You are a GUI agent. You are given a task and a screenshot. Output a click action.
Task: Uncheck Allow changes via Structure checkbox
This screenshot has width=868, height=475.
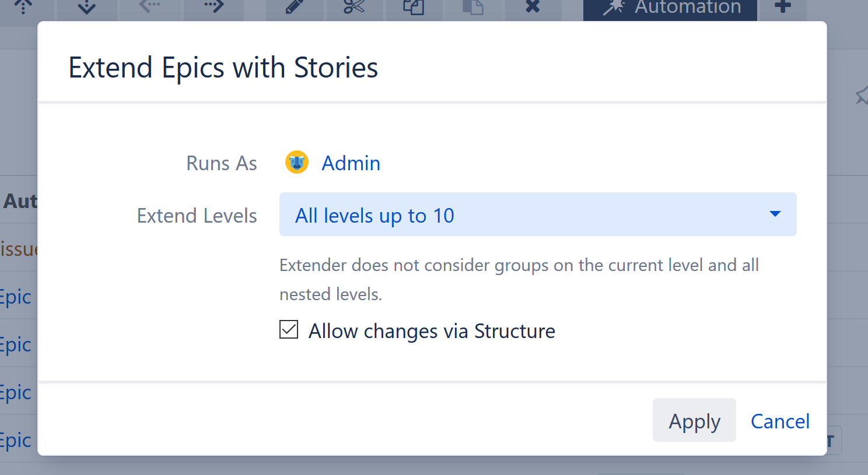pyautogui.click(x=289, y=330)
